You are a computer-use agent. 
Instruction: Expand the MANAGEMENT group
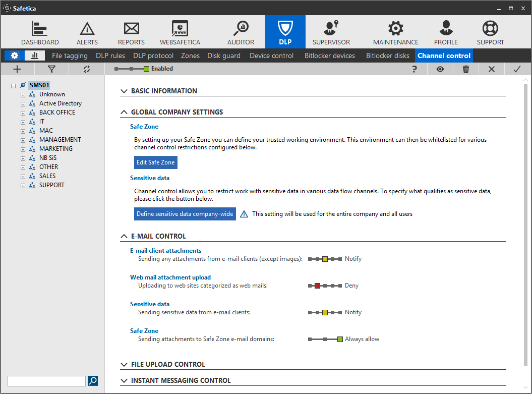click(x=23, y=140)
